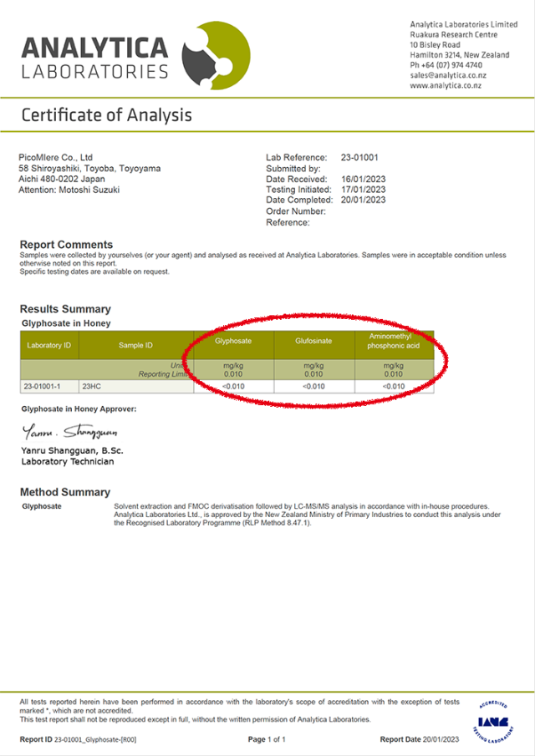Select the ANALYTICA wordmark text

coord(94,48)
